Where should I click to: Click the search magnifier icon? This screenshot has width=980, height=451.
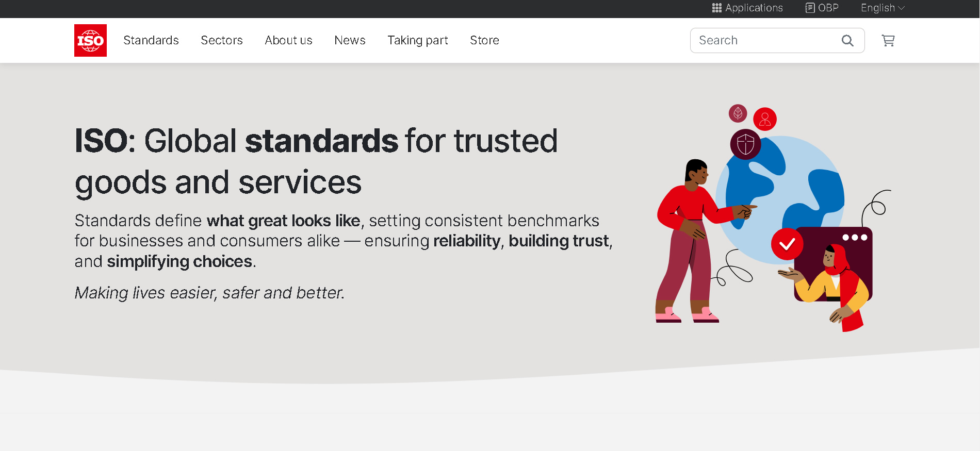click(847, 40)
